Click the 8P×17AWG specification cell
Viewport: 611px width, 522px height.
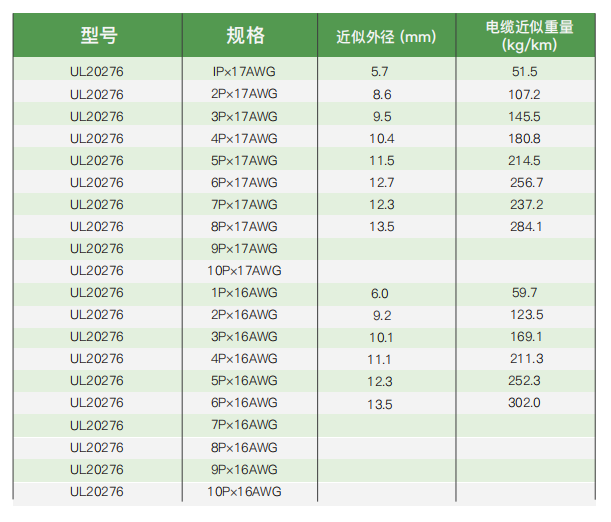pyautogui.click(x=245, y=226)
